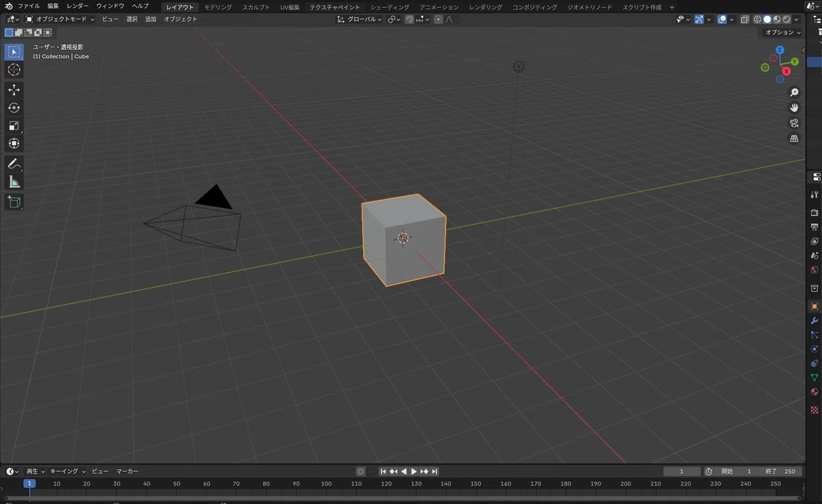The width and height of the screenshot is (822, 504).
Task: Choose the Rotate tool
Action: (x=14, y=108)
